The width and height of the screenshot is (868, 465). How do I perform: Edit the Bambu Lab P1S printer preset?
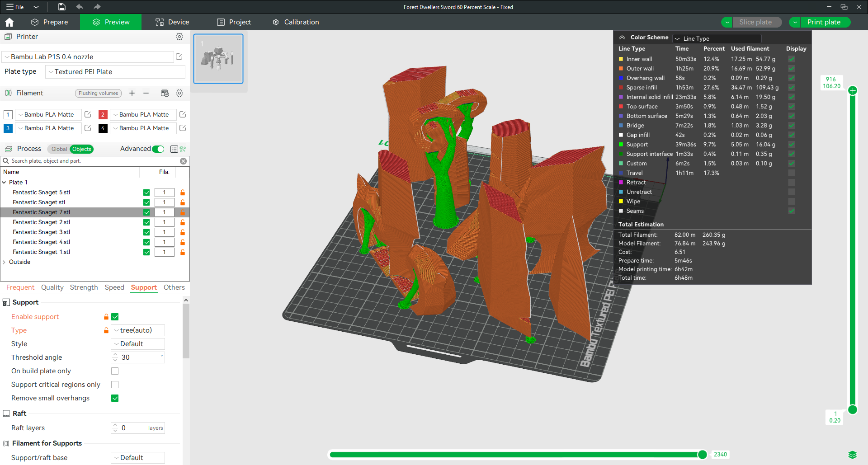pyautogui.click(x=179, y=56)
